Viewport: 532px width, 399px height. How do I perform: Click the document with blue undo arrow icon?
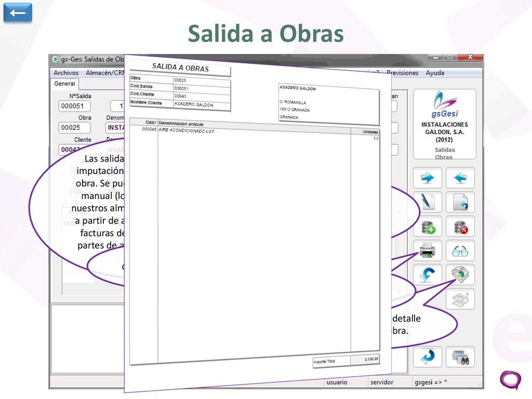[460, 202]
